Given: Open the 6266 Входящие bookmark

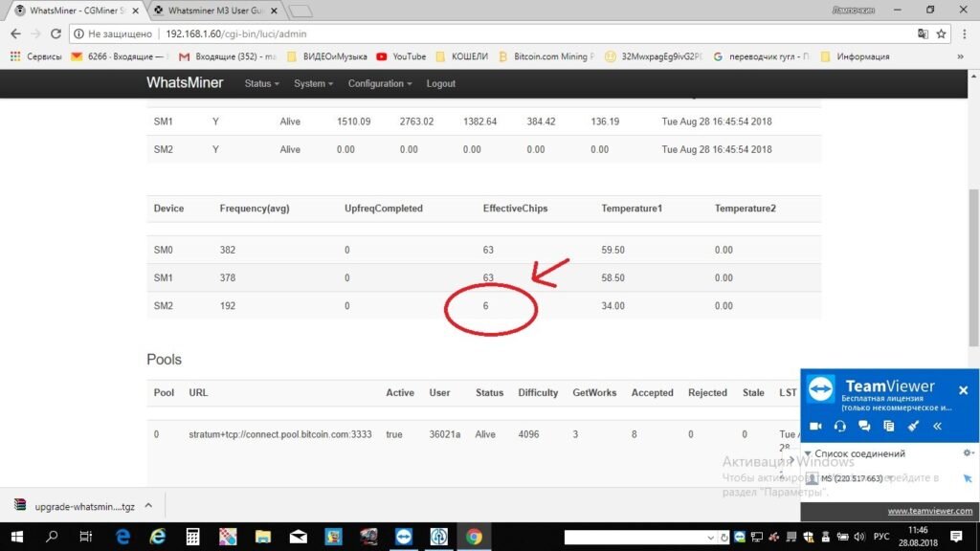Looking at the screenshot, I should click(x=119, y=56).
